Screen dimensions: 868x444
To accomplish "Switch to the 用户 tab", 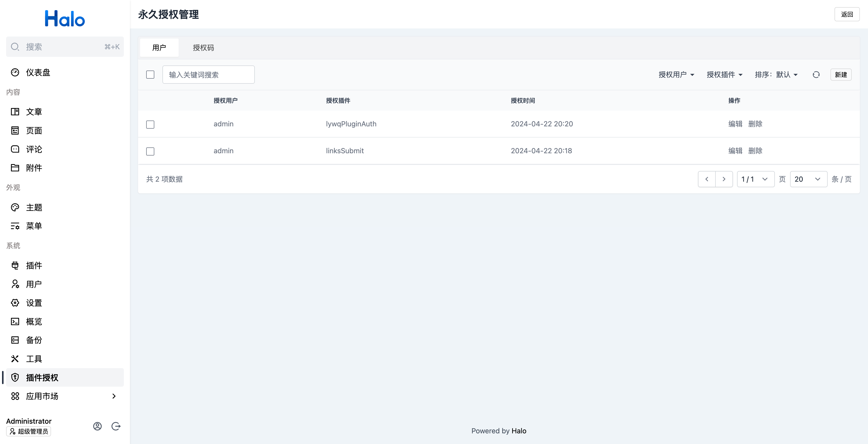I will click(159, 47).
